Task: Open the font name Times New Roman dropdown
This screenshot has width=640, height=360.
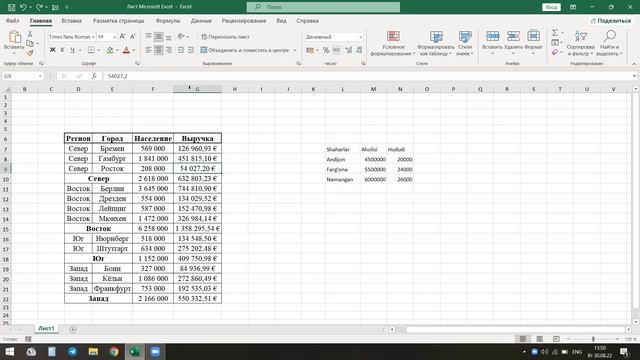Action: click(x=93, y=37)
